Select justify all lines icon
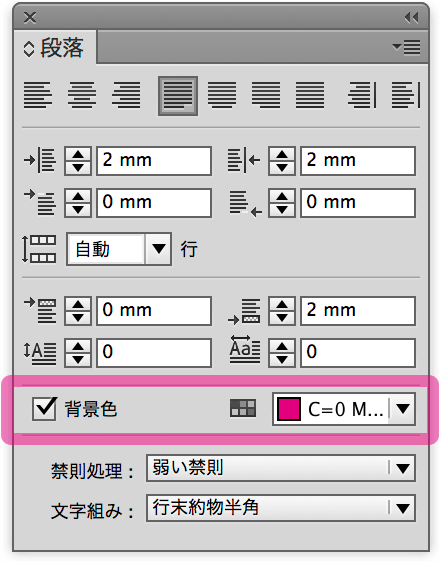The height and width of the screenshot is (562, 440). [x=310, y=95]
